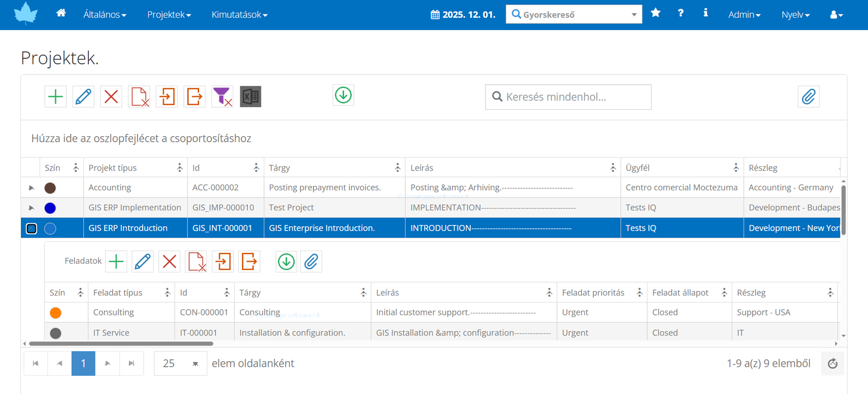Click the blue pencil edit icon in Feladatok toolbar
The width and height of the screenshot is (868, 394).
tap(142, 262)
